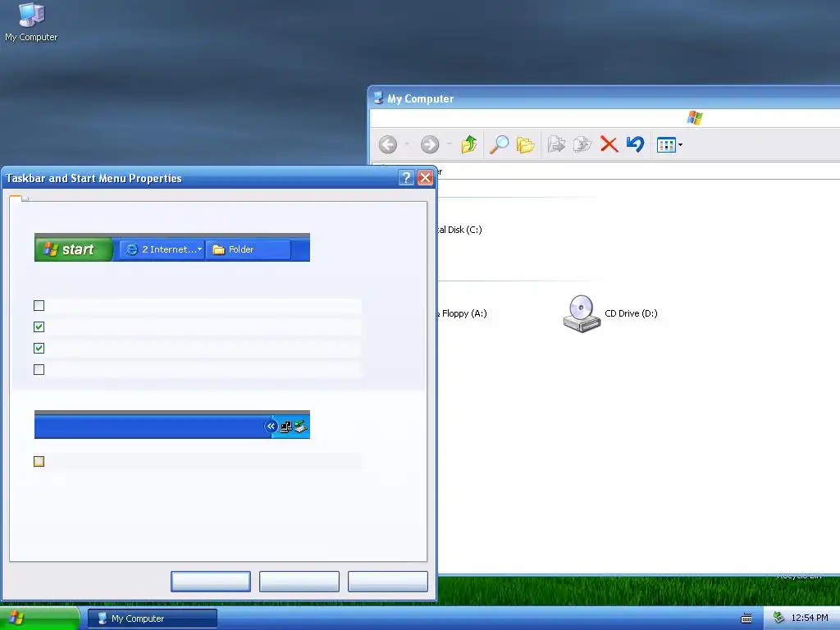Click the Safely Remove Hardware tray icon

click(x=779, y=619)
